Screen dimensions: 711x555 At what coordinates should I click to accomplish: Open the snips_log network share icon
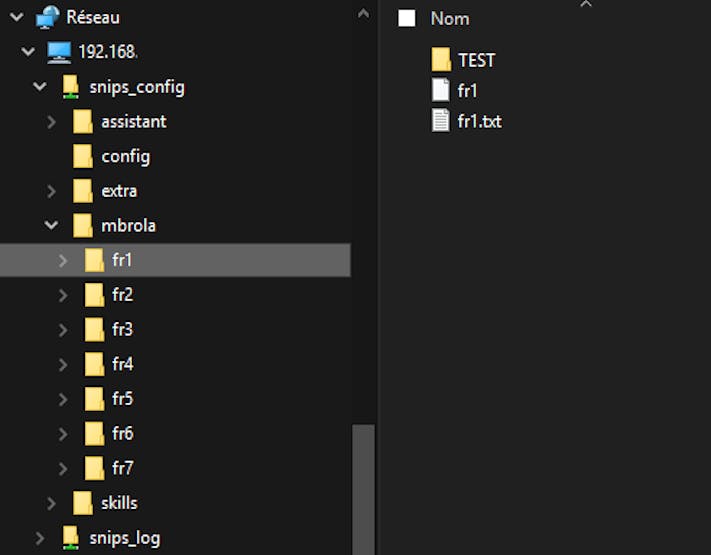71,538
